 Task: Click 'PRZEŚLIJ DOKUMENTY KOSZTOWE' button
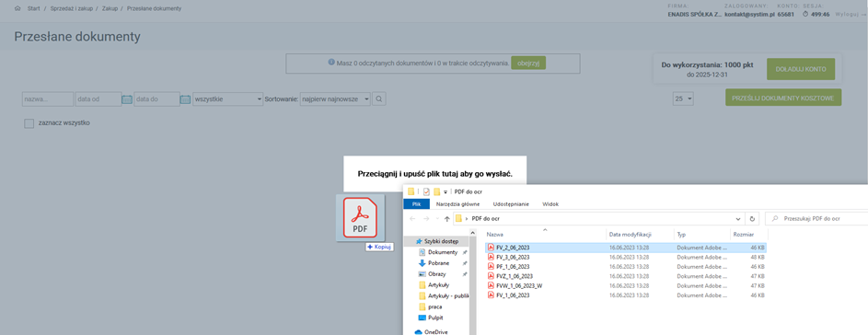[x=783, y=98]
